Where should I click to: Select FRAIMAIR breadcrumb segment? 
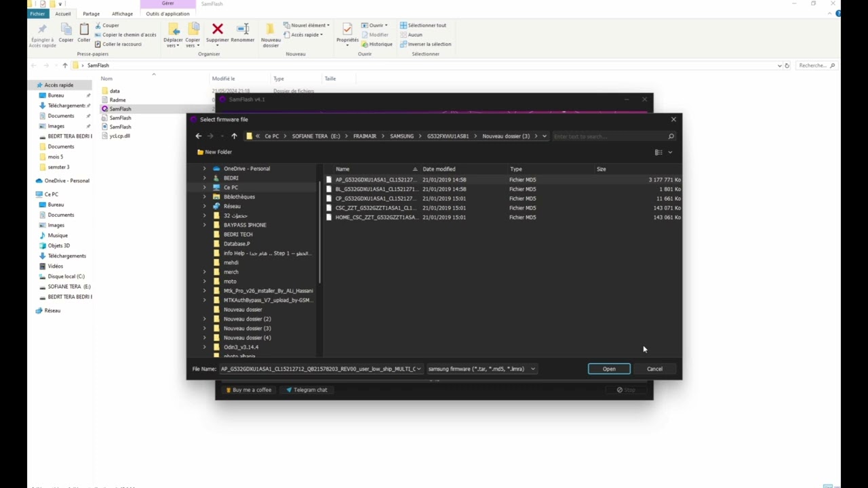tap(365, 136)
